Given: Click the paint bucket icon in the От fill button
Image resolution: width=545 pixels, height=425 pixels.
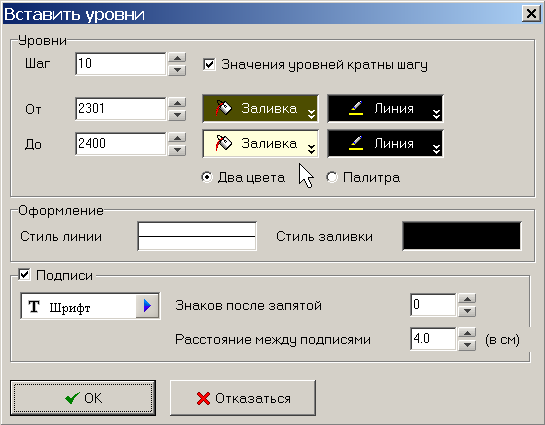Looking at the screenshot, I should 223,108.
